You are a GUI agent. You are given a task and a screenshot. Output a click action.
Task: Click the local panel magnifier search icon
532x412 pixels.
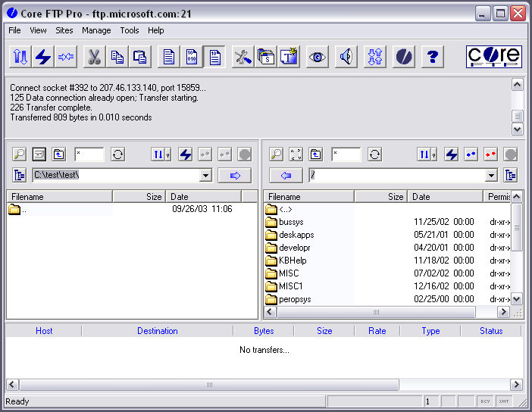(x=19, y=154)
